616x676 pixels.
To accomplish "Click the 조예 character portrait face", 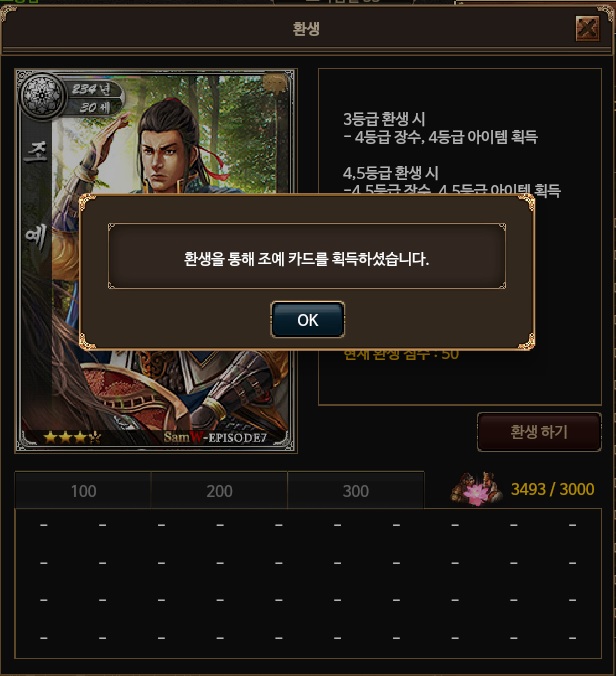I will point(162,157).
